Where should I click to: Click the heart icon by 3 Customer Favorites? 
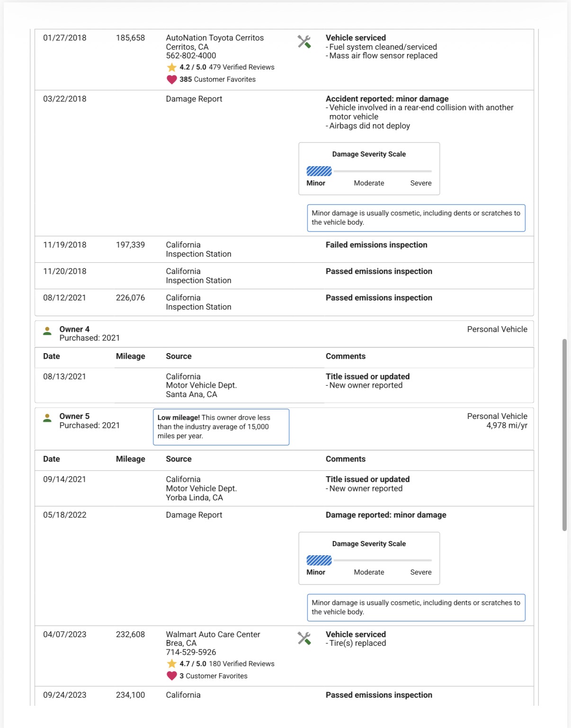point(172,676)
